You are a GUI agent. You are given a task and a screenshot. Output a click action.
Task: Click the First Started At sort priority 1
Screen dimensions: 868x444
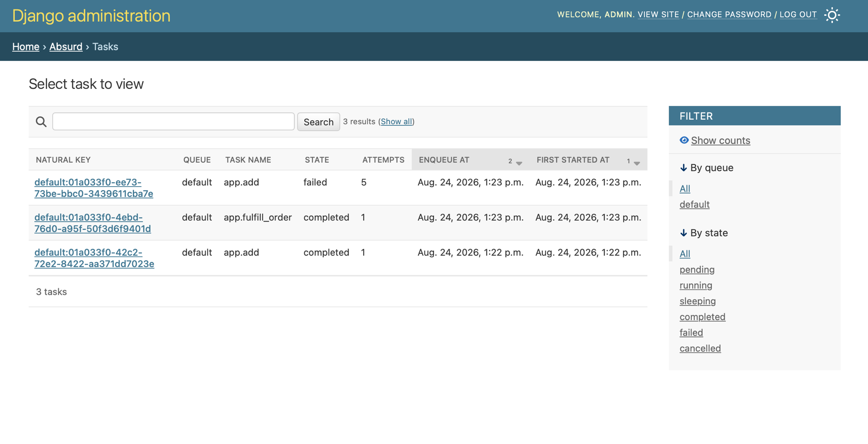click(x=628, y=161)
